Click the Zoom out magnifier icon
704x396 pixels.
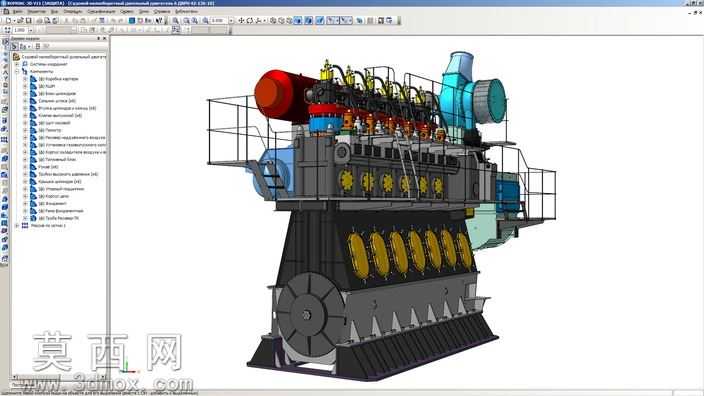(x=194, y=20)
